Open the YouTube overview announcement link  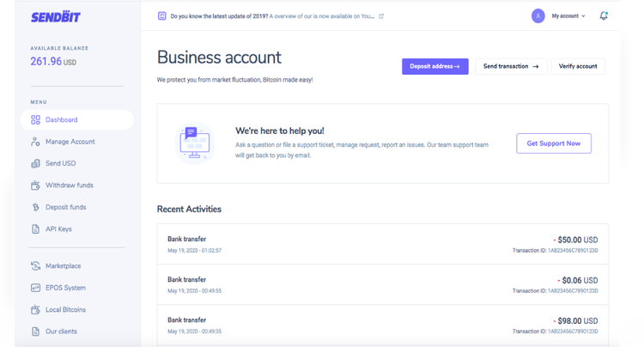(322, 16)
